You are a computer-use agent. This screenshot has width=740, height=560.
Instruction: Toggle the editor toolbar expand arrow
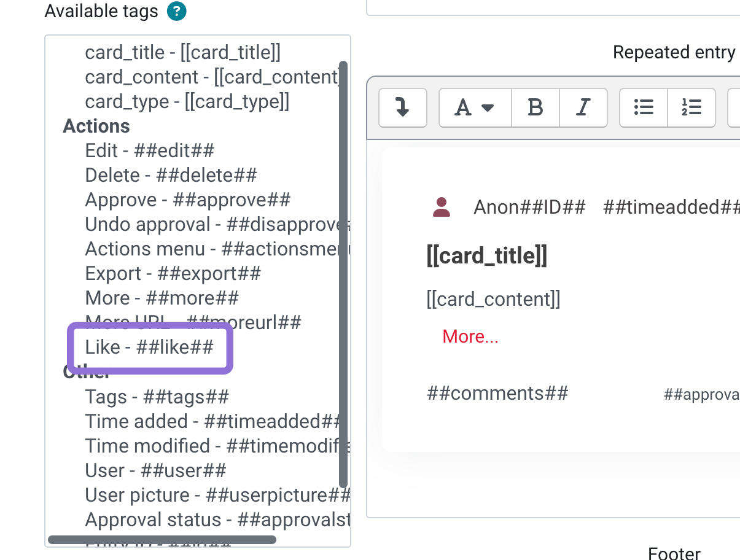[x=403, y=108]
